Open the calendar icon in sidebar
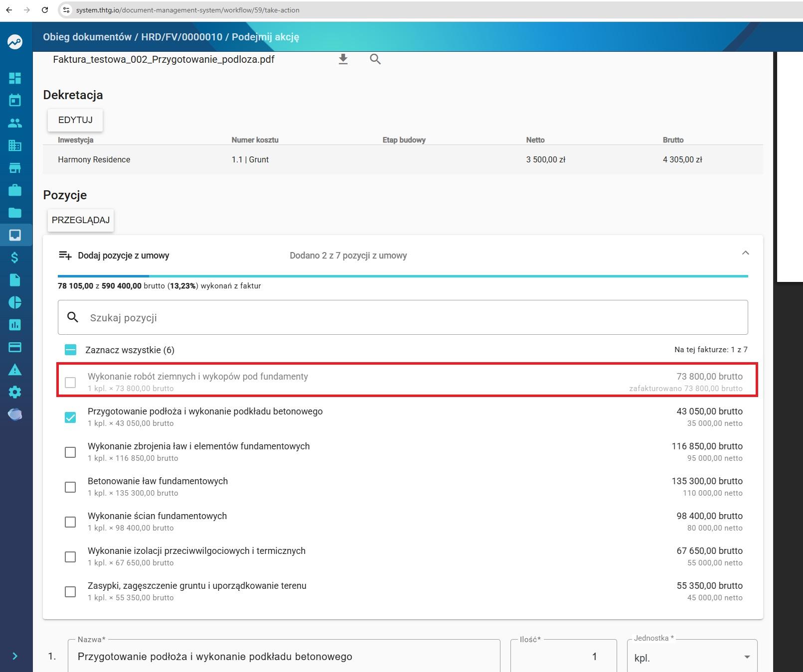Viewport: 803px width, 672px height. tap(15, 100)
